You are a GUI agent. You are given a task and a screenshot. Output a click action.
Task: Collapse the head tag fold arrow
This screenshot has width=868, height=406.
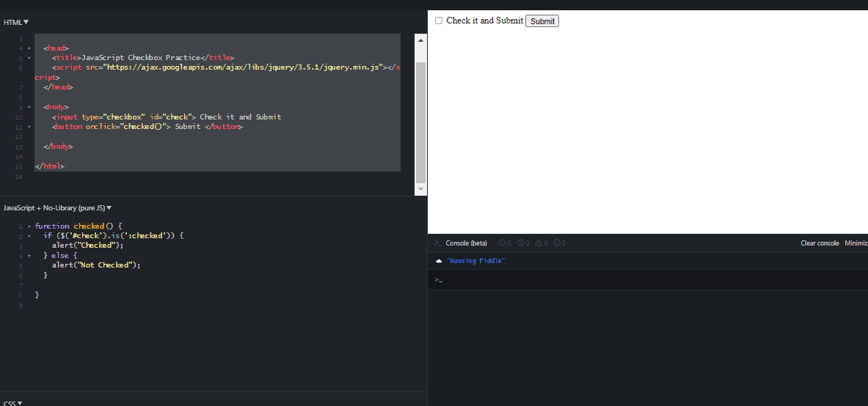29,48
